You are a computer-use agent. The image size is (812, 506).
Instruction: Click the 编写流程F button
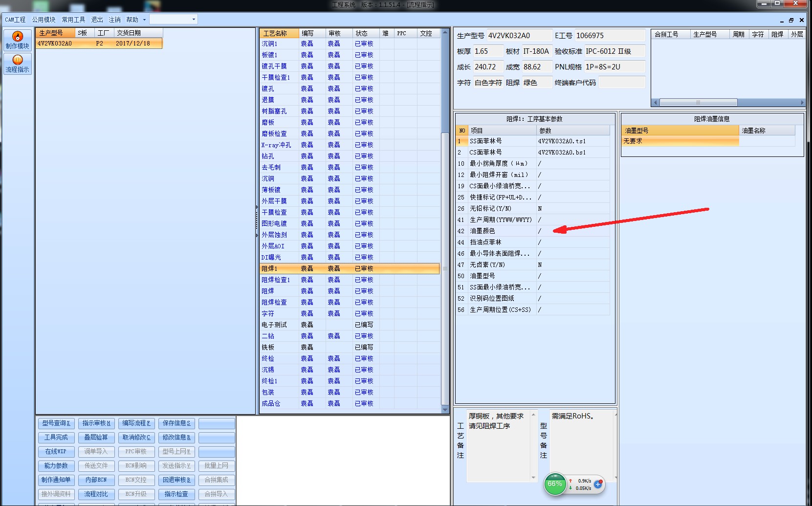(136, 423)
